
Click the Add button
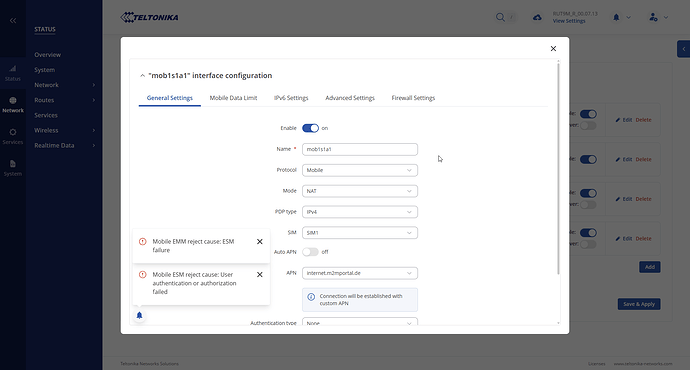[650, 267]
